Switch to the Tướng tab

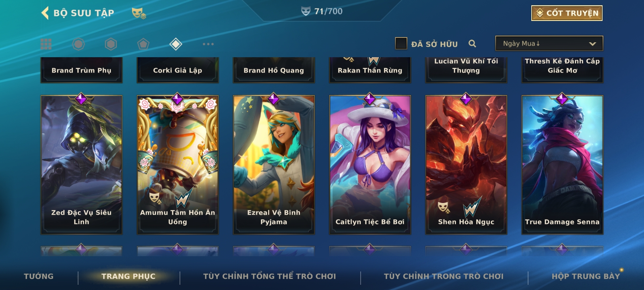pyautogui.click(x=39, y=276)
